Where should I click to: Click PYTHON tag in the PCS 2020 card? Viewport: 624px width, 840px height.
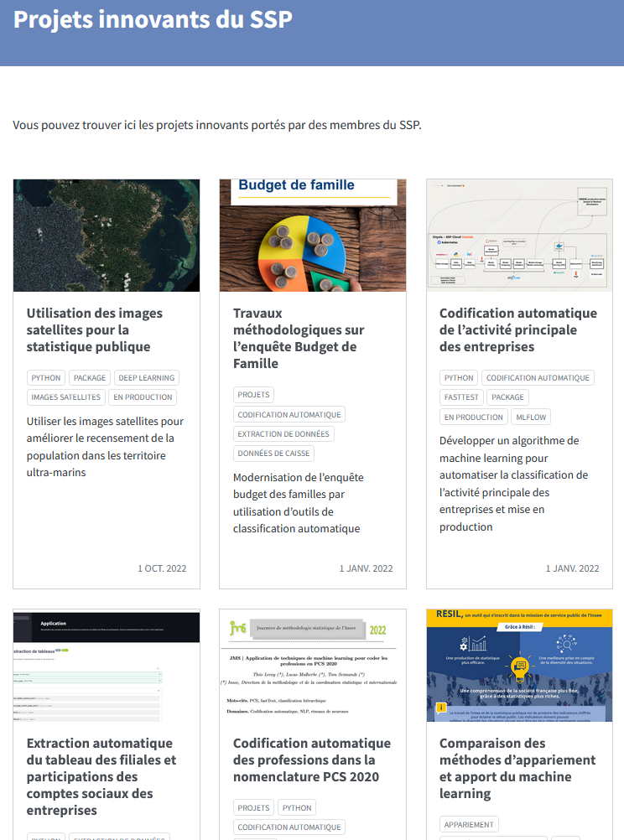297,808
